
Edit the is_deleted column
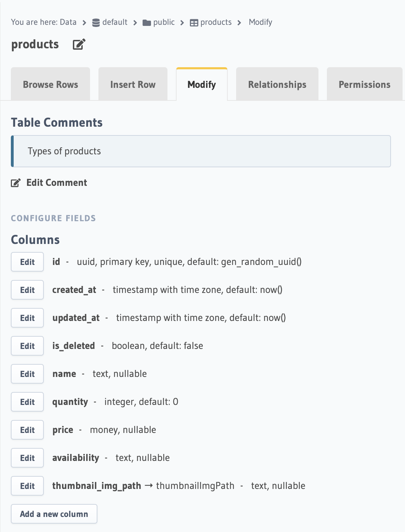(27, 346)
